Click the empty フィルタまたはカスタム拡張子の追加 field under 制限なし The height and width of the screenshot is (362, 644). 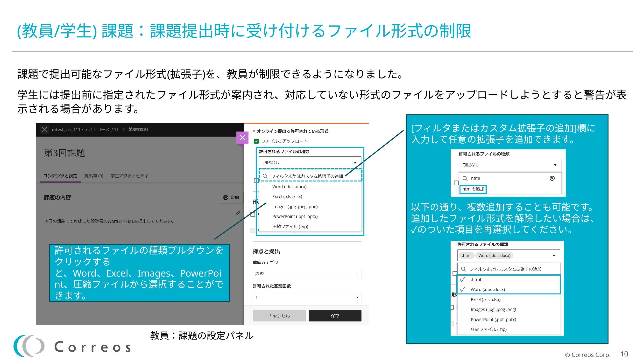(310, 176)
